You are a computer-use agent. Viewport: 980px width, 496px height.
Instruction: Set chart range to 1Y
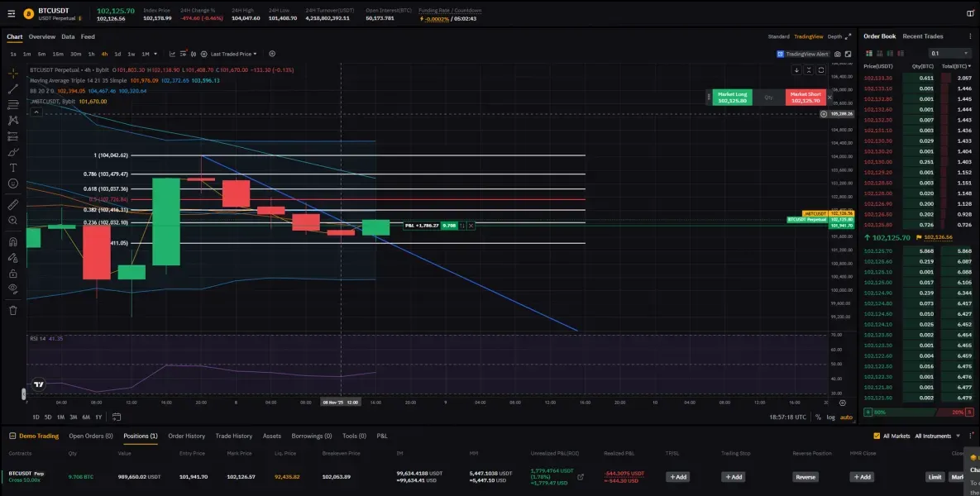pyautogui.click(x=98, y=417)
